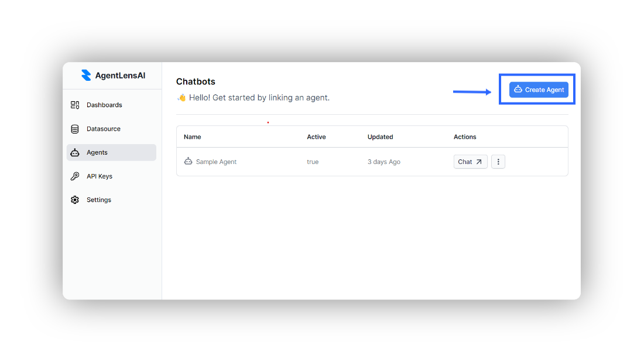Image resolution: width=644 pixels, height=362 pixels.
Task: Click the Name column header
Action: 192,137
